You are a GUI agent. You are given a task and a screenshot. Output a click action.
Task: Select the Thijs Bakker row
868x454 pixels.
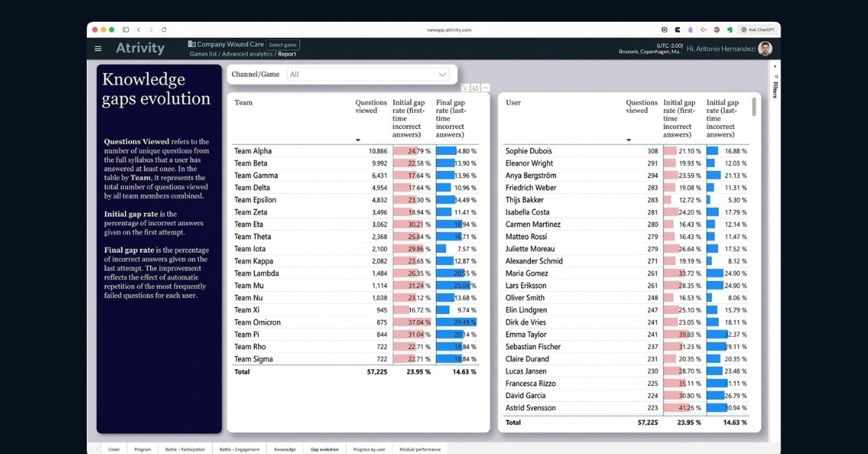[627, 200]
